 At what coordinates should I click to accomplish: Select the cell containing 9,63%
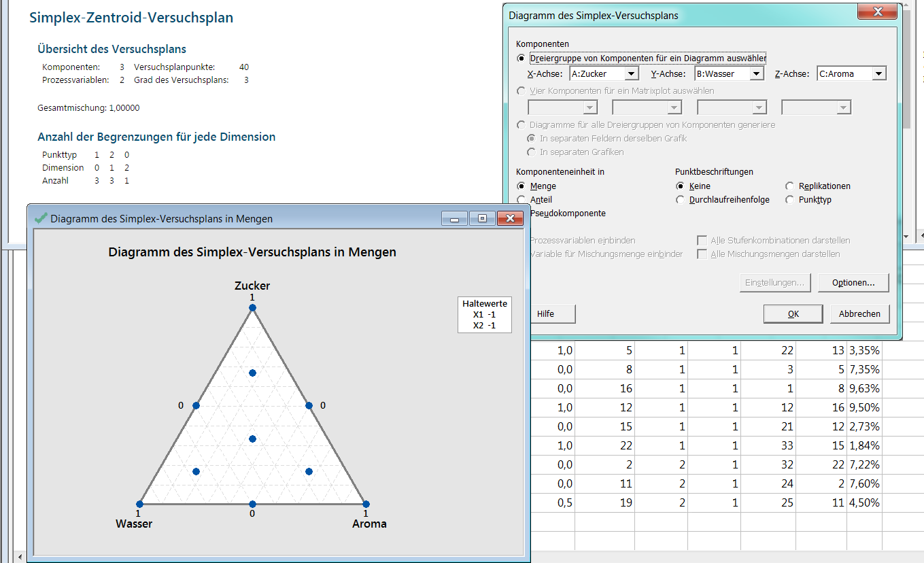[864, 388]
